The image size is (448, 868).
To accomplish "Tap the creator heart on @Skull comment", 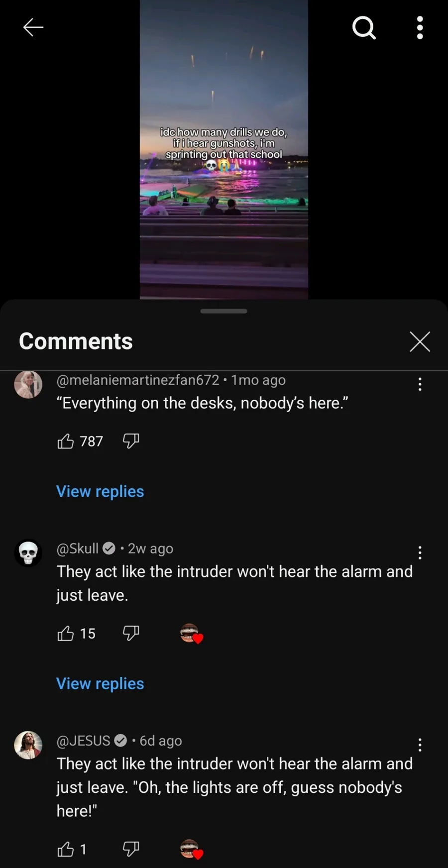I will click(x=192, y=634).
